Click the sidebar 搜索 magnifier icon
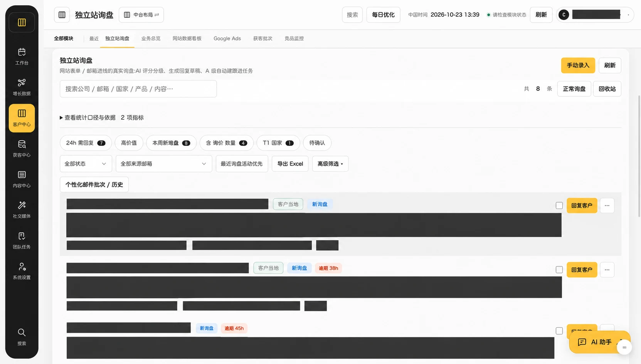Screen dimensions: 641x364 [x=22, y=332]
